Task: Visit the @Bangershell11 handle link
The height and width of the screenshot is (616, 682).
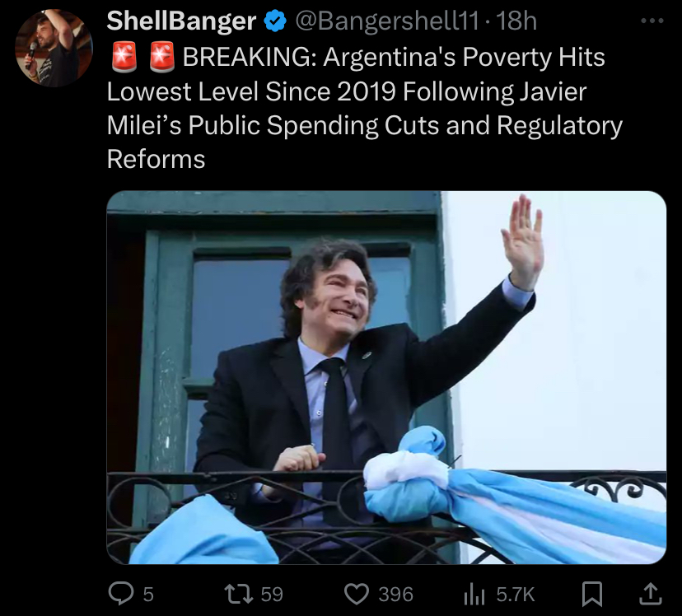Action: point(386,21)
